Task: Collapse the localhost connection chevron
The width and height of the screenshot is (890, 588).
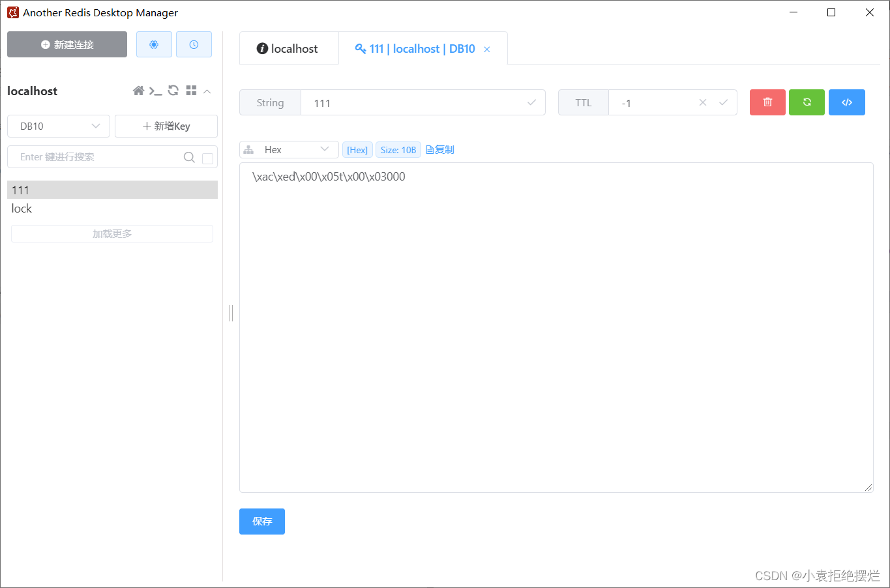Action: pyautogui.click(x=207, y=91)
